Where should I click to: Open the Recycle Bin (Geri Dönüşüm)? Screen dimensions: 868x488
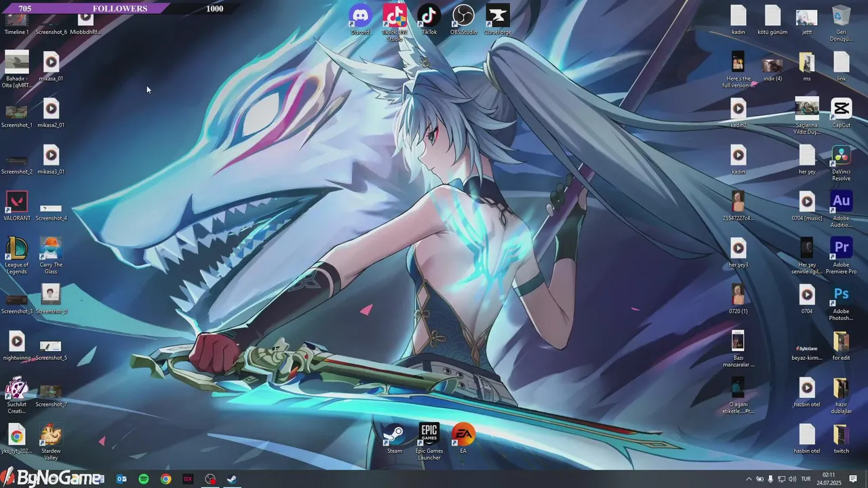pyautogui.click(x=841, y=23)
